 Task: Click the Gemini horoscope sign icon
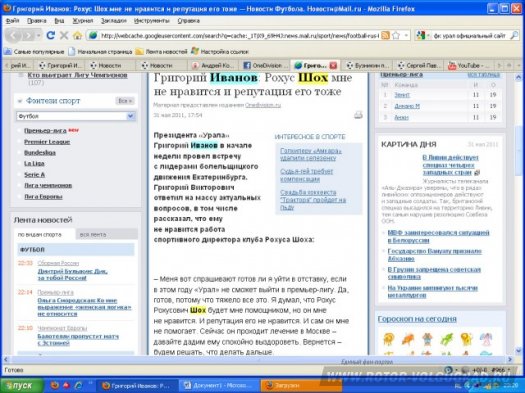coord(428,339)
